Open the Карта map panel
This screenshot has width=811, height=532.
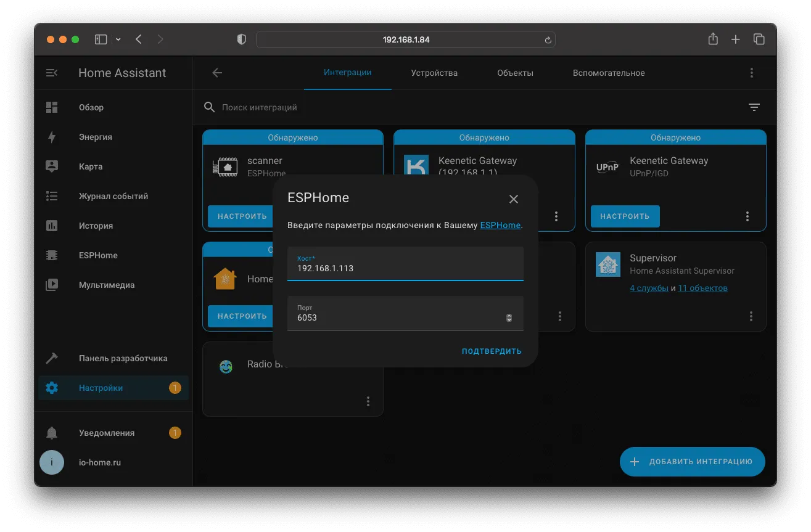pyautogui.click(x=113, y=166)
